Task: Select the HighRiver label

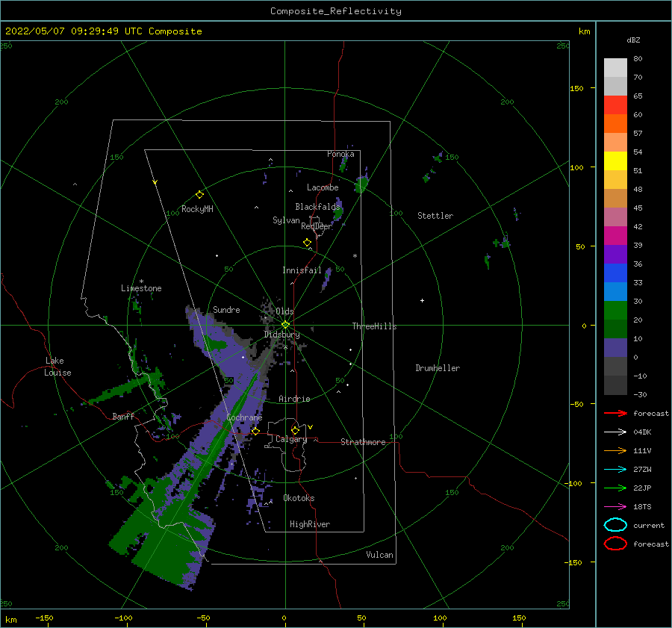Action: click(310, 524)
